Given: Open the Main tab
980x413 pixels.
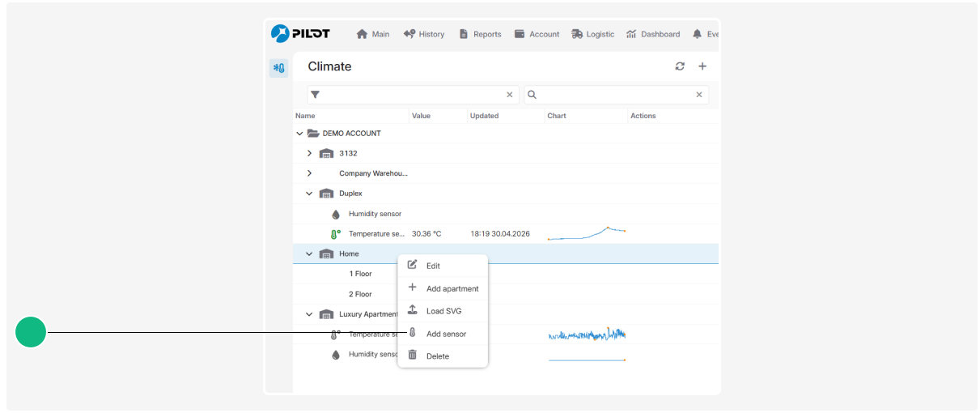Looking at the screenshot, I should [x=373, y=34].
